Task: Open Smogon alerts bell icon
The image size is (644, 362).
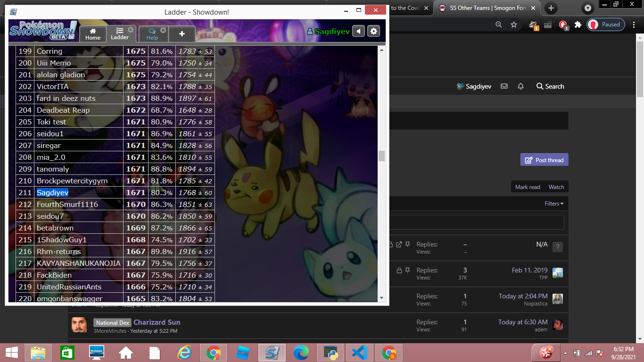Action: (x=520, y=86)
